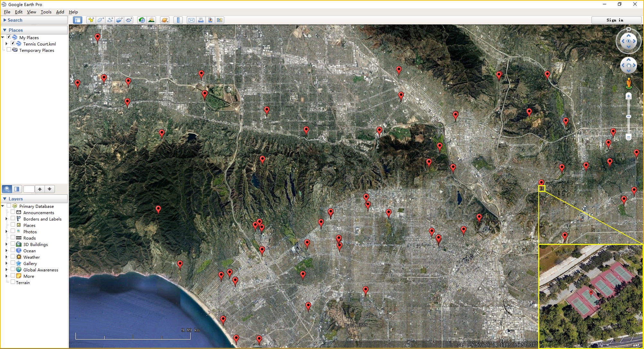The width and height of the screenshot is (644, 349).
Task: Enable the Photos layer checkbox
Action: 13,231
